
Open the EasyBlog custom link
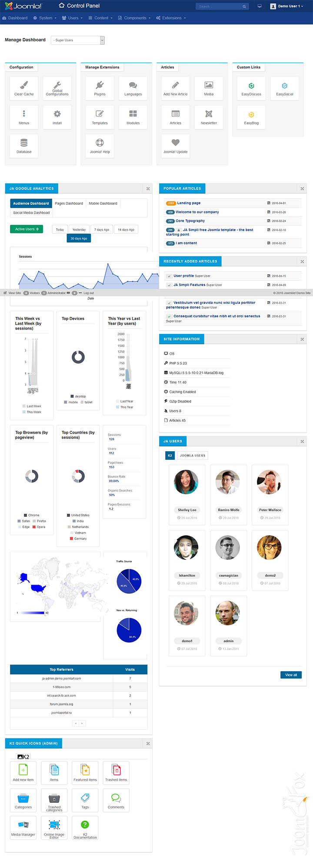click(251, 117)
